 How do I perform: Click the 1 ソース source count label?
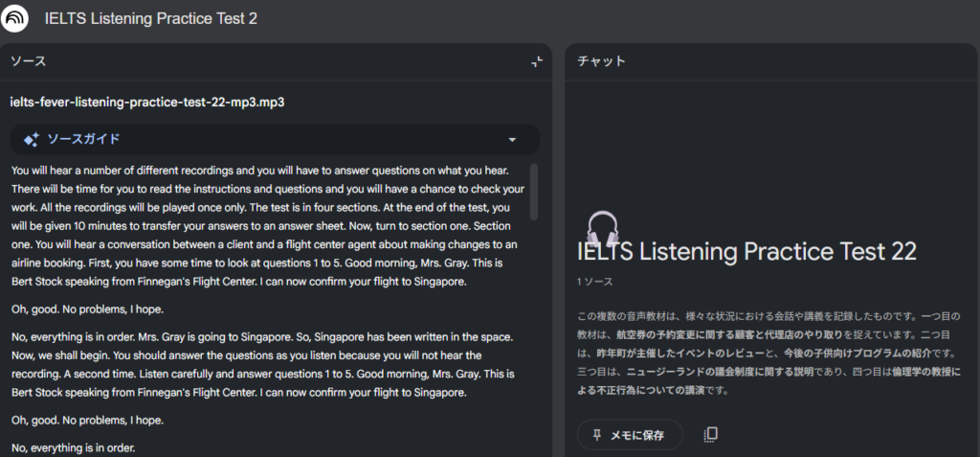pyautogui.click(x=594, y=282)
